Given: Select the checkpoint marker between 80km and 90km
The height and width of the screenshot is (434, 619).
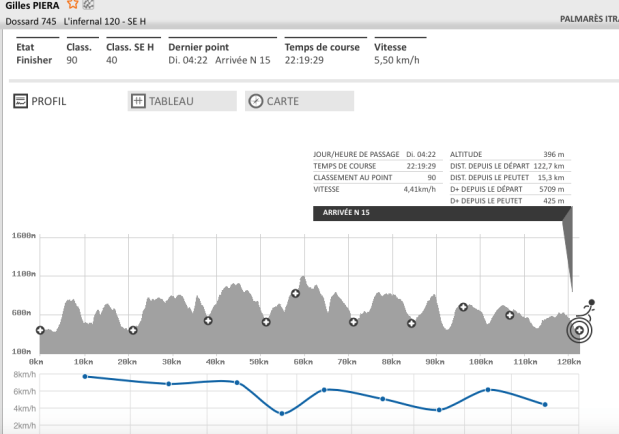Looking at the screenshot, I should (x=411, y=323).
